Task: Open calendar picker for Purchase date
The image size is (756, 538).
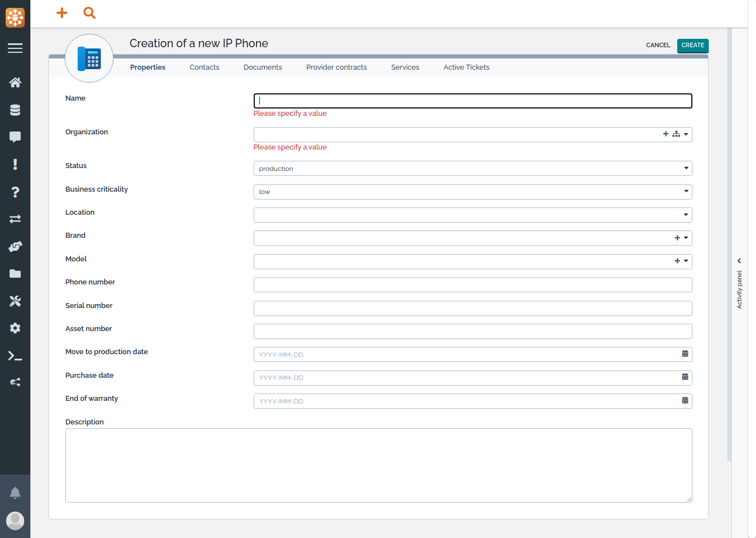Action: 685,377
